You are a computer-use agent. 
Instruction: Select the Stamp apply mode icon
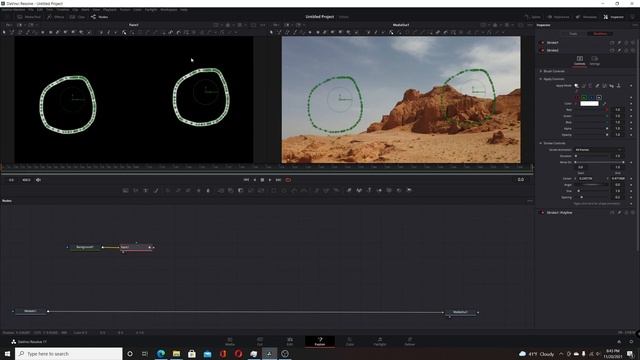tap(619, 86)
